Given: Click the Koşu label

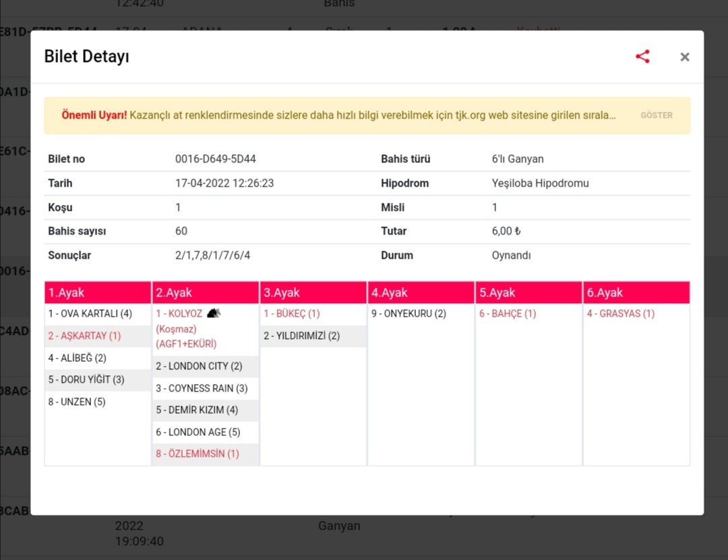Looking at the screenshot, I should [x=60, y=207].
